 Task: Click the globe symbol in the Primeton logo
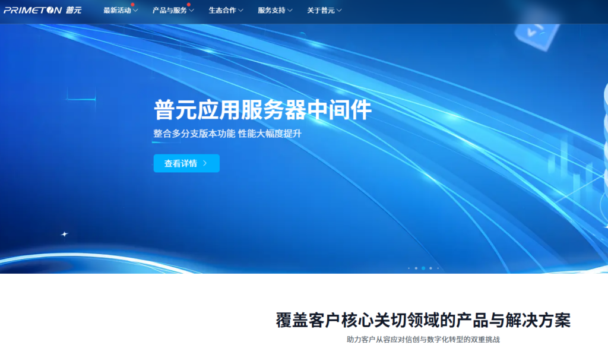pyautogui.click(x=50, y=10)
